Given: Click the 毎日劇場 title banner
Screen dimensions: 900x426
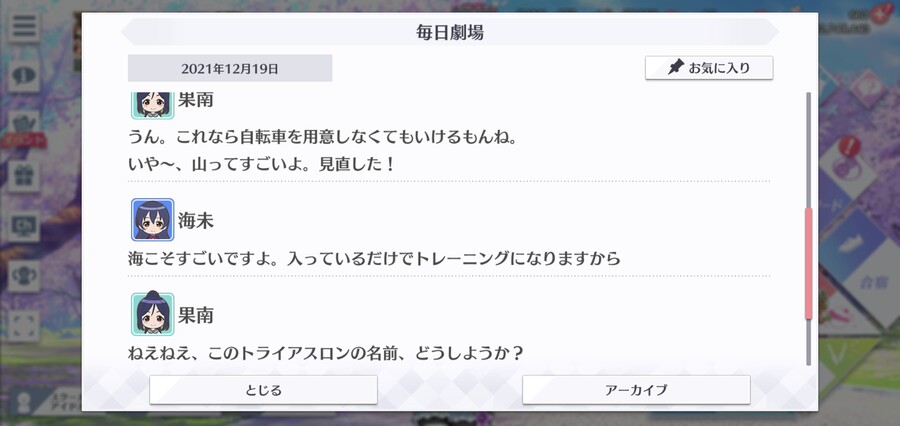Looking at the screenshot, I should pyautogui.click(x=449, y=32).
